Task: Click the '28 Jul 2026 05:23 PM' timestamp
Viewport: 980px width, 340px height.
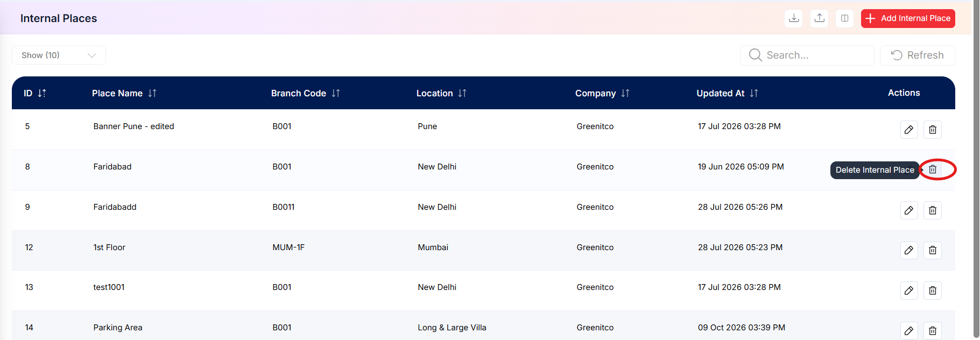Action: coord(741,247)
